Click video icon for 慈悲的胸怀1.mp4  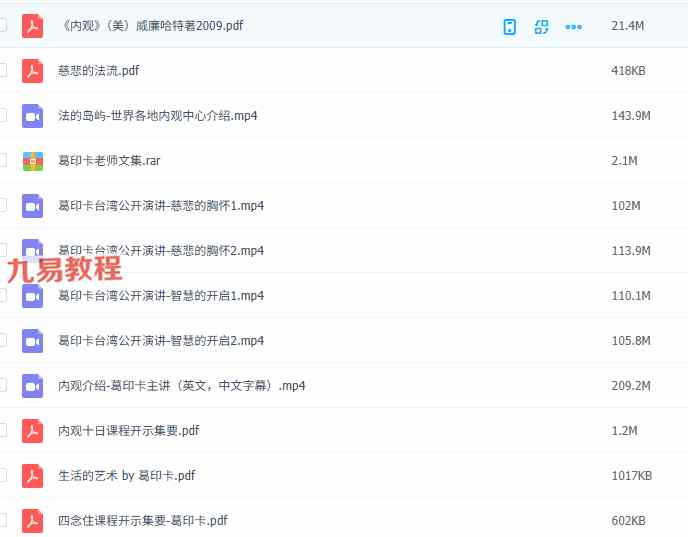pos(33,206)
